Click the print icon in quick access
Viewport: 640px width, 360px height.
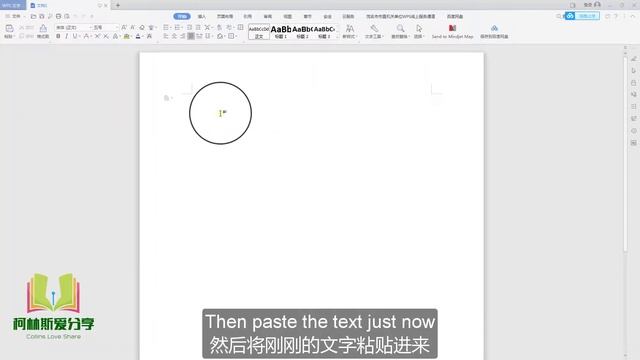[x=58, y=16]
